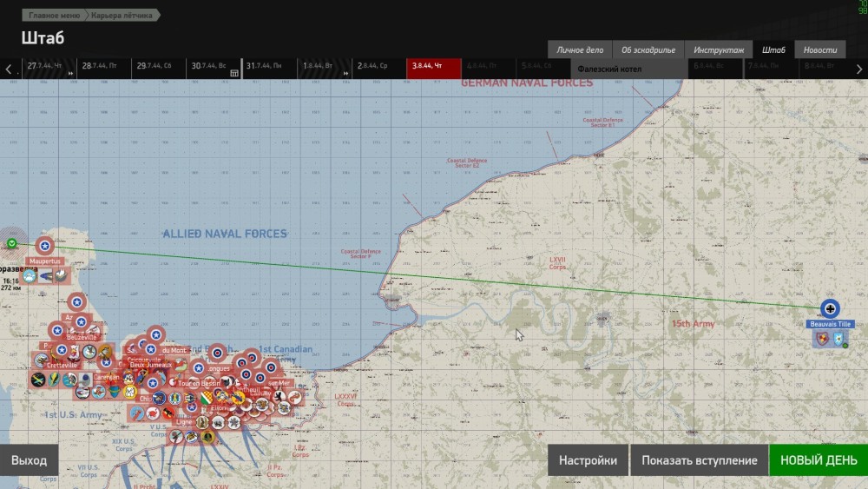The image size is (868, 489).
Task: Select squadron emblem under Beauvais Tille label
Action: (823, 339)
